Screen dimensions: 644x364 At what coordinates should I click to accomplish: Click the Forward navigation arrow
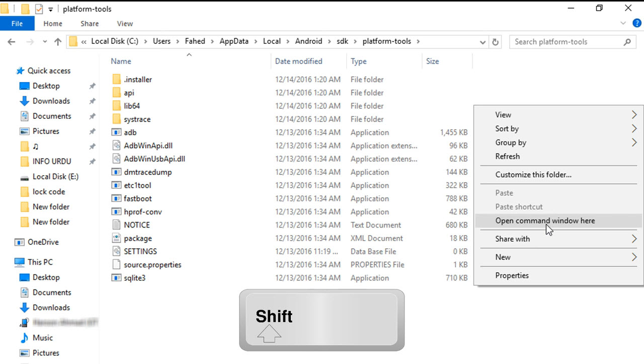30,42
